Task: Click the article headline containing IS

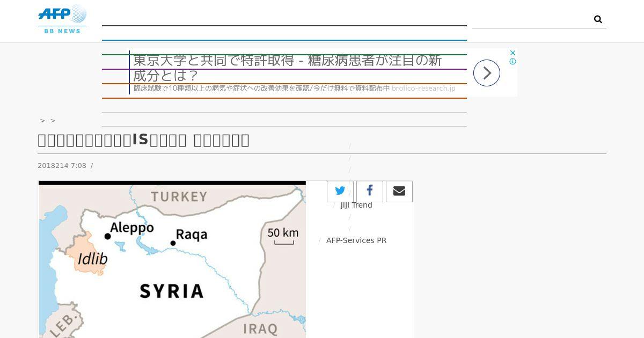Action: [144, 140]
